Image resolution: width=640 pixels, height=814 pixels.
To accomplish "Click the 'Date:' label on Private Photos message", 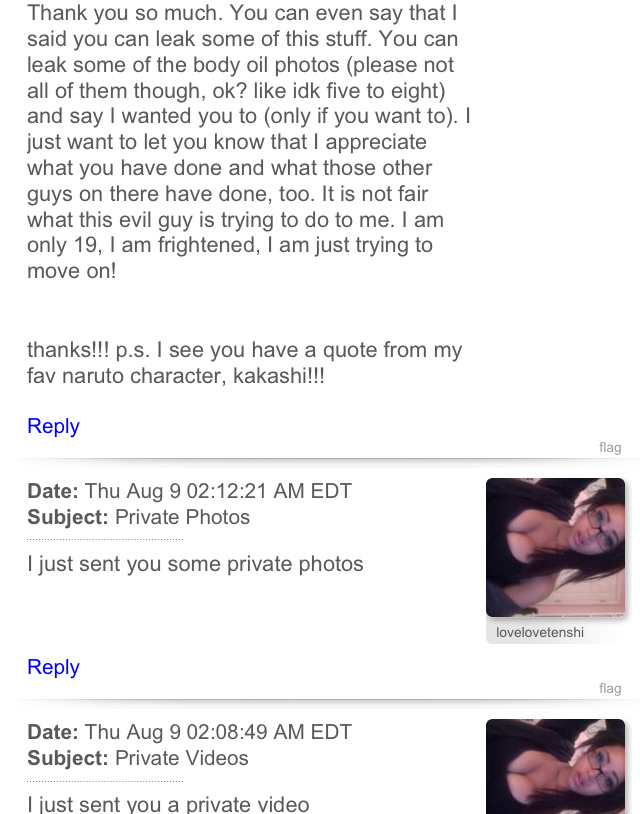I will (52, 491).
